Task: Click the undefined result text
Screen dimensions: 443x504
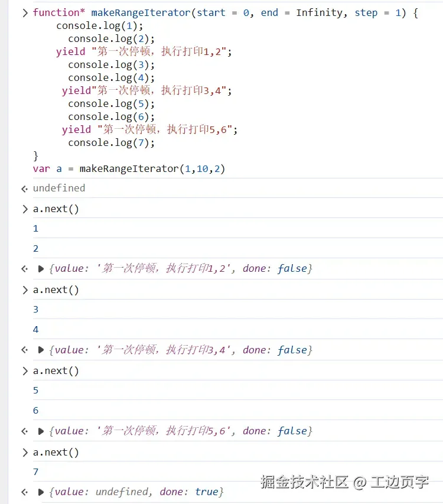Action: pyautogui.click(x=59, y=188)
